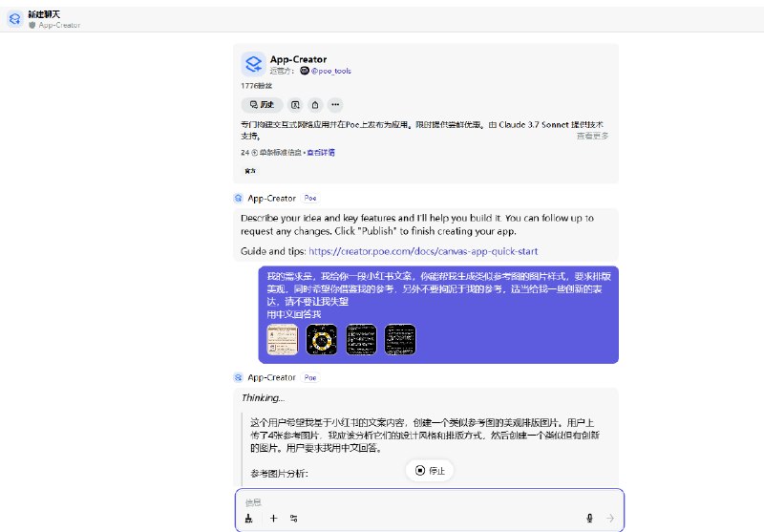Click the small bot icon beside header App-Creator

click(x=32, y=25)
